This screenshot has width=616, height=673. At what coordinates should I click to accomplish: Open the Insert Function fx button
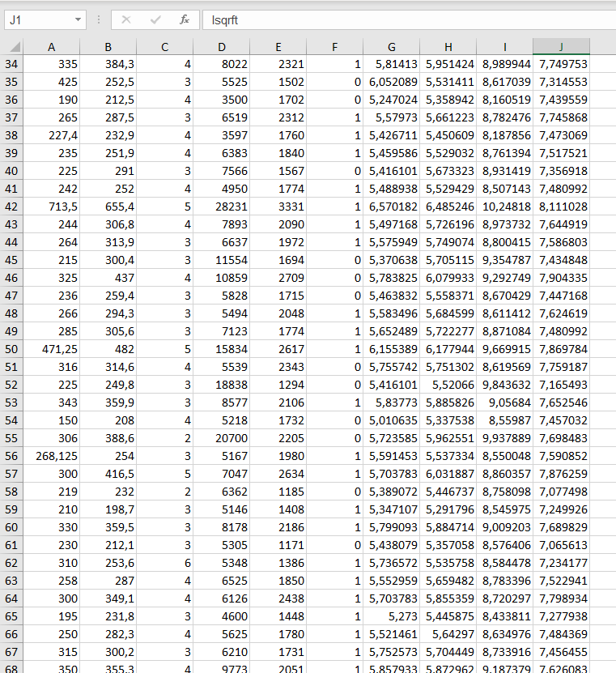pos(185,19)
